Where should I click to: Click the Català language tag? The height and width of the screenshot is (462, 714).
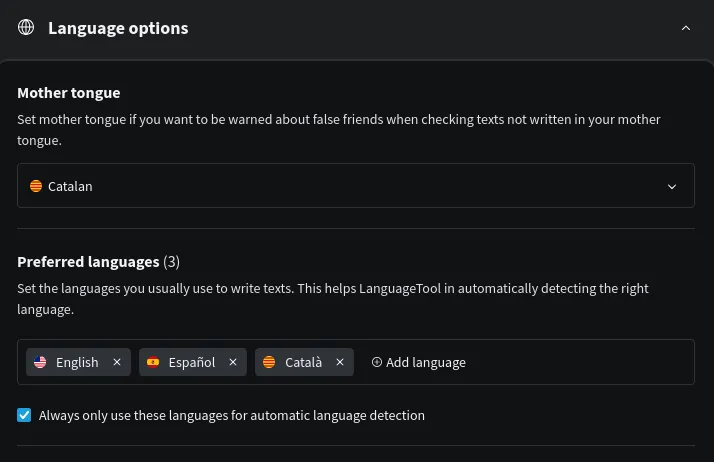pyautogui.click(x=303, y=362)
